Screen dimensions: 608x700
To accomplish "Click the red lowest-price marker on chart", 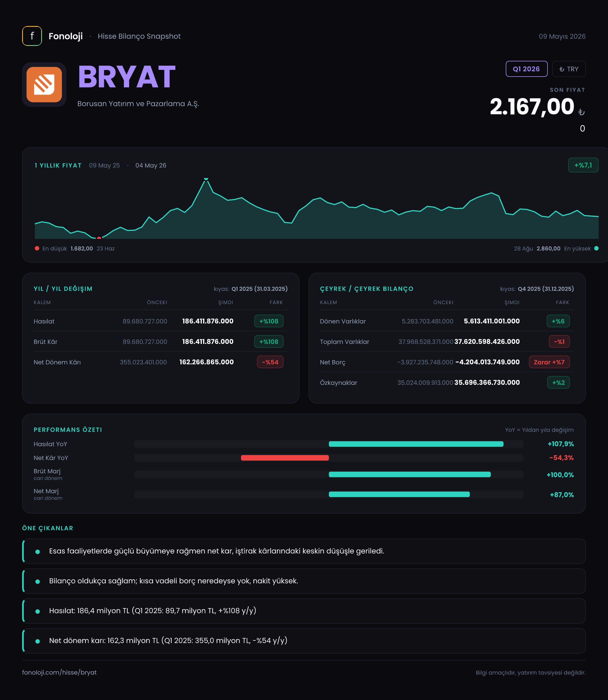I will pos(99,238).
